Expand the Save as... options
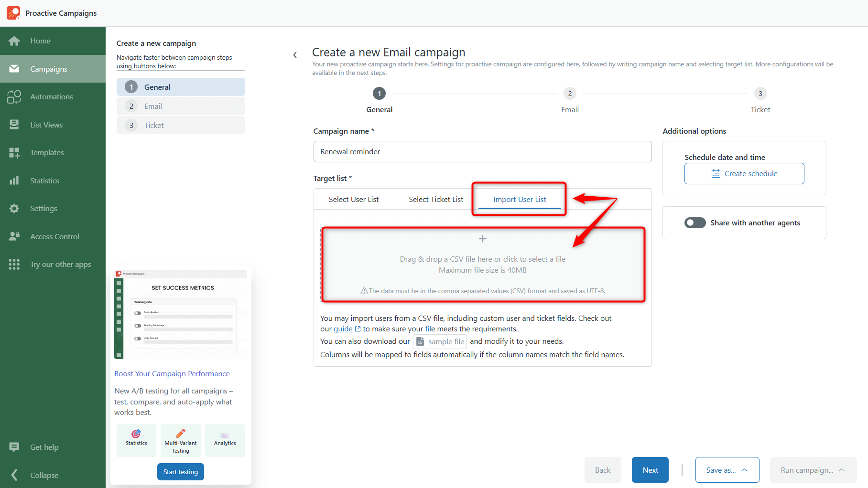Screen dimensions: 868x488 727,470
